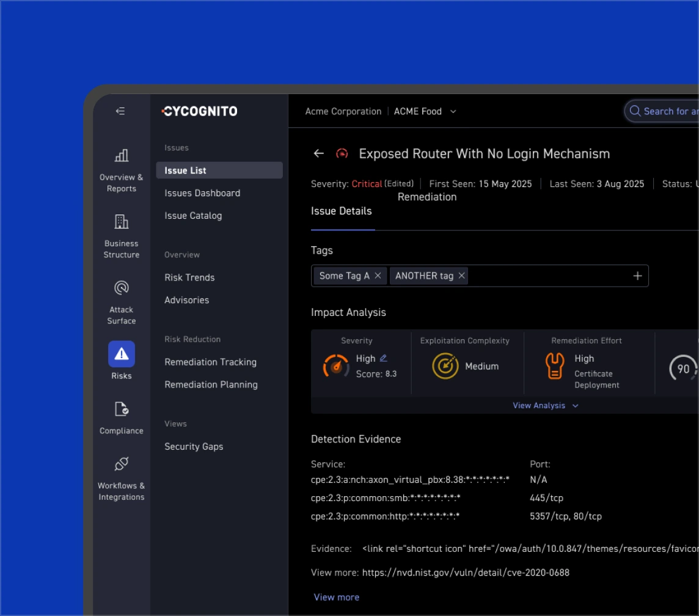Click the back arrow beside issue title
699x616 pixels.
[318, 153]
